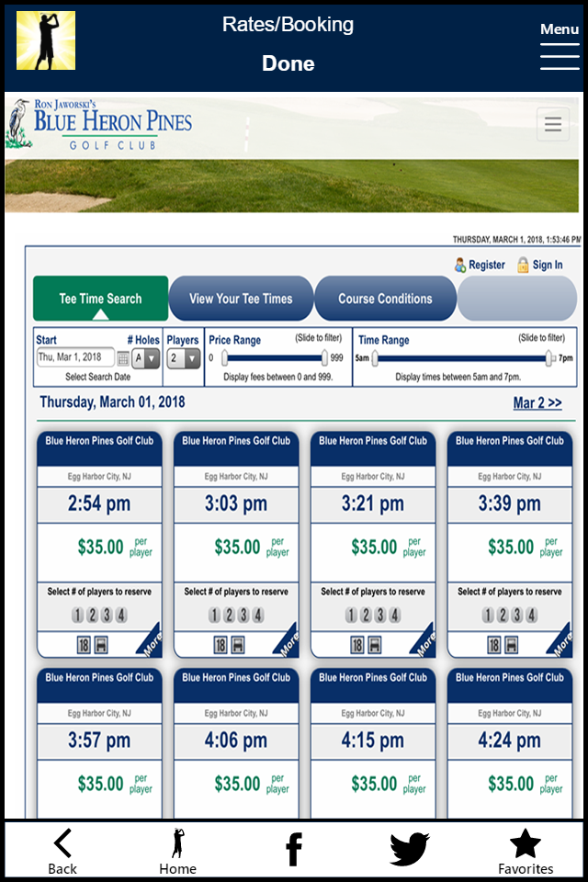Click the Time Range 7pm handle
Viewport: 588px width, 882px height.
pyautogui.click(x=549, y=358)
